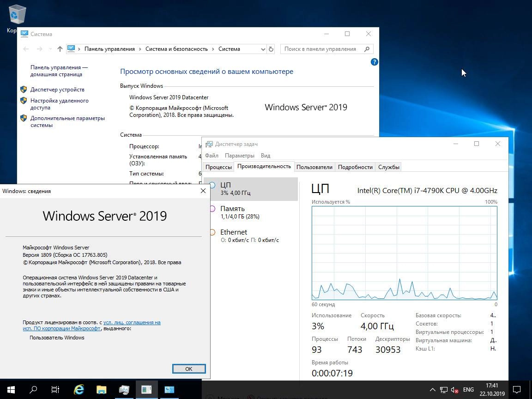Click the search magnifier in control panel search
This screenshot has width=532, height=399.
click(367, 49)
